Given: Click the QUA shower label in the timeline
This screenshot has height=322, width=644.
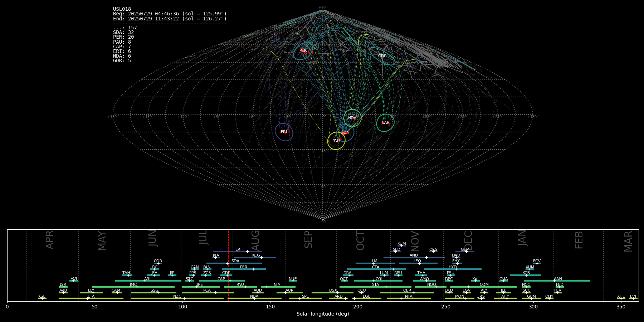Looking at the screenshot, I should click(504, 279).
